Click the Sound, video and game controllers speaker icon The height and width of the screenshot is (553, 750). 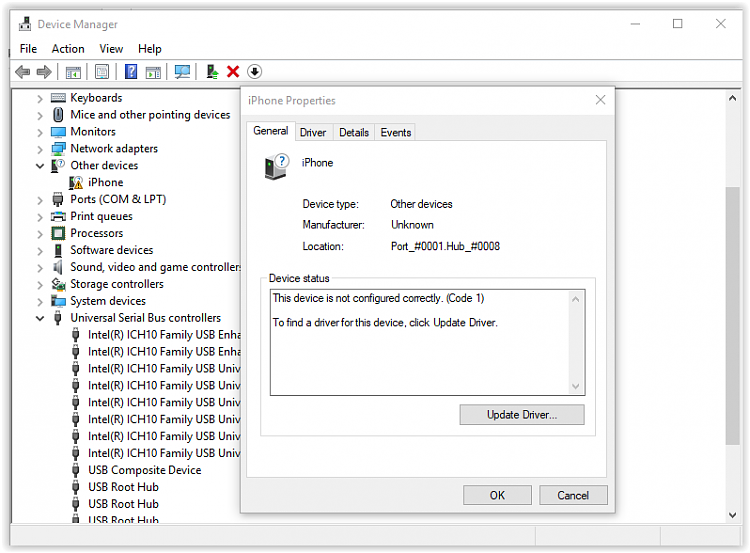(x=58, y=267)
